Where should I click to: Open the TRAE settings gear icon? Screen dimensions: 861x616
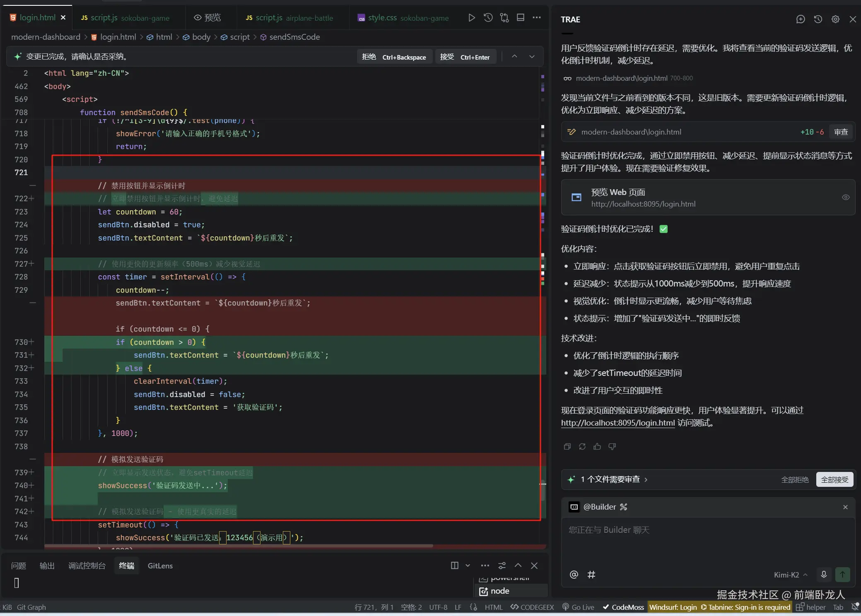pyautogui.click(x=835, y=19)
